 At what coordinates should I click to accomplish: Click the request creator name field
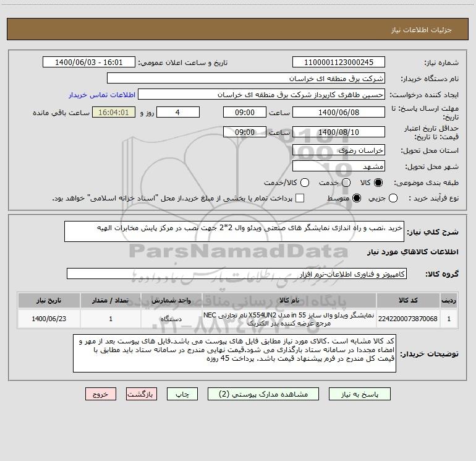point(261,94)
